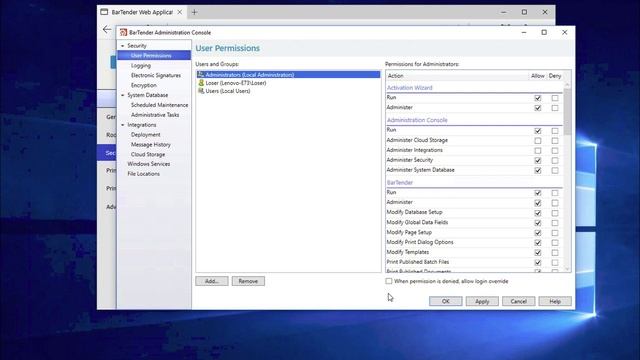Click the browser tab page icon
Viewport: 640px width, 360px height.
pos(104,12)
